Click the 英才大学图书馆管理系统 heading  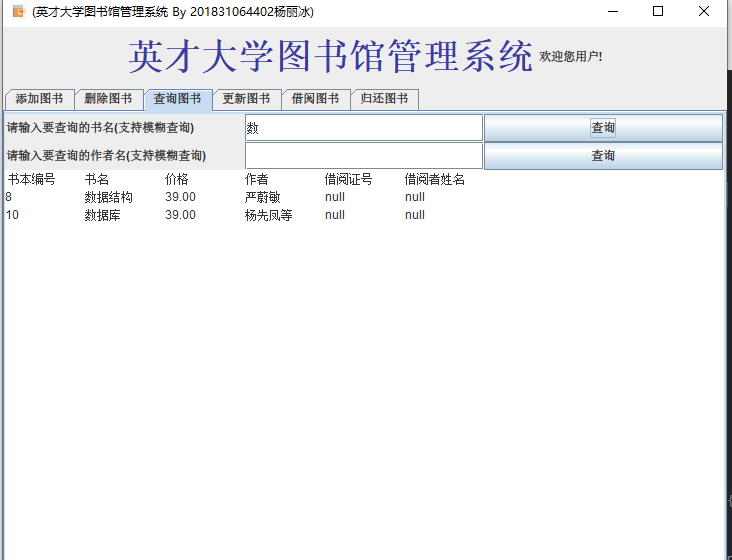point(331,56)
